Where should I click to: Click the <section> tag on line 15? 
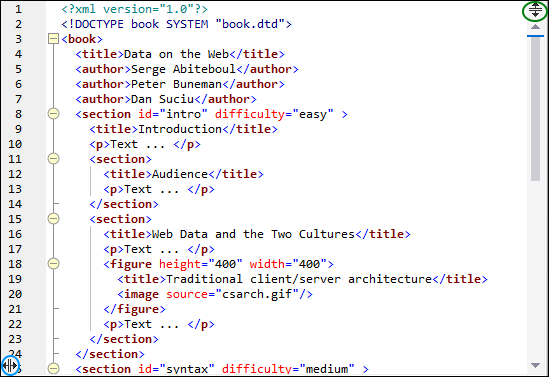[x=120, y=219]
